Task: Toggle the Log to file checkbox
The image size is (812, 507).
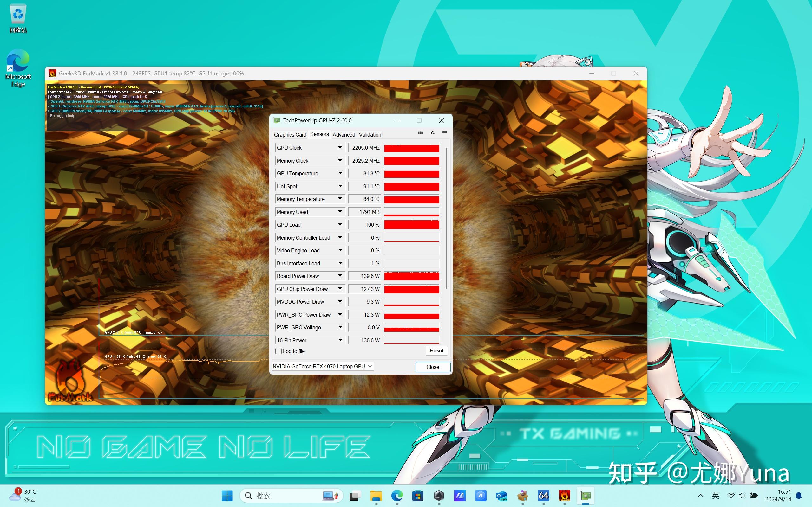Action: [278, 351]
